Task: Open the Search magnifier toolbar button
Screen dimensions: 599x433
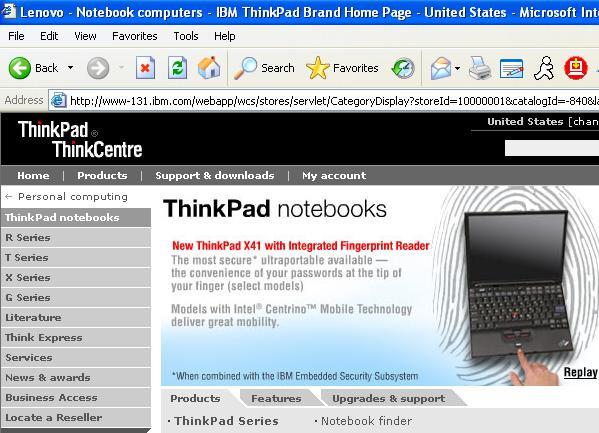Action: pyautogui.click(x=264, y=68)
